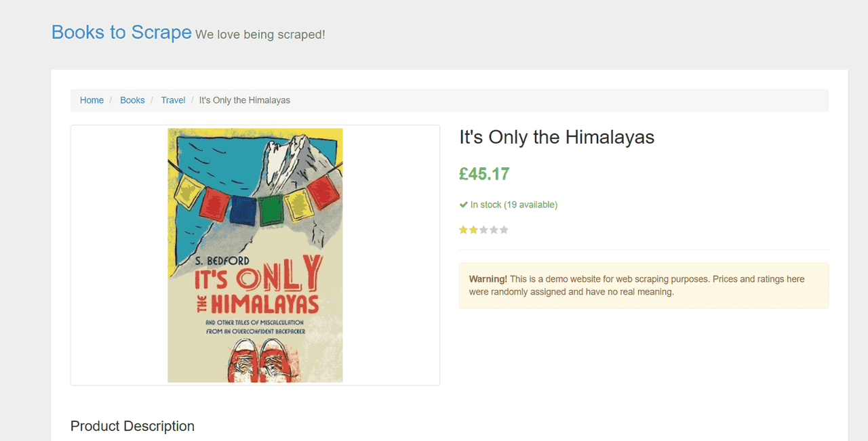Open the Books to Scrape home link
Screen dimensions: 868x441
point(121,32)
